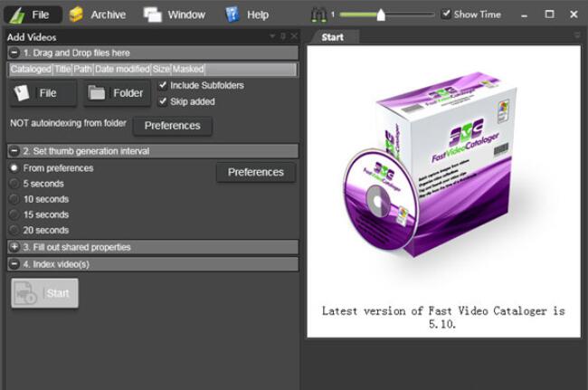Select the 10 seconds interval
This screenshot has height=390, width=588.
(x=14, y=199)
